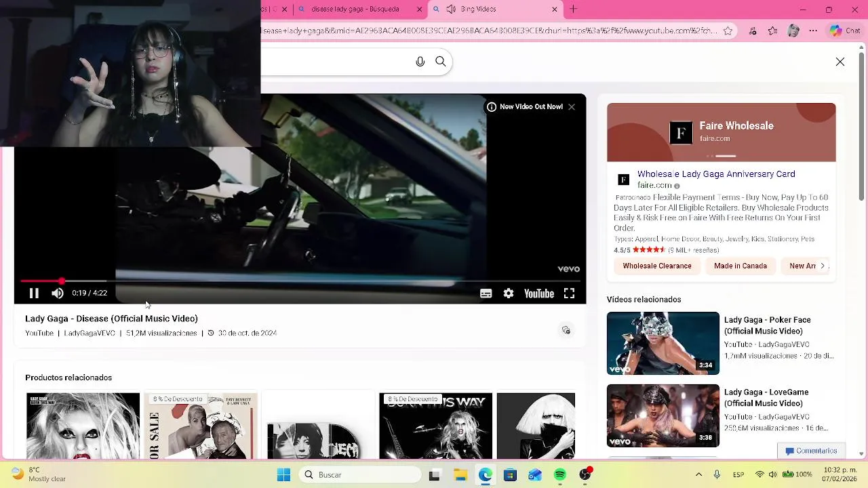Open a new browser tab
The width and height of the screenshot is (868, 488).
(574, 9)
